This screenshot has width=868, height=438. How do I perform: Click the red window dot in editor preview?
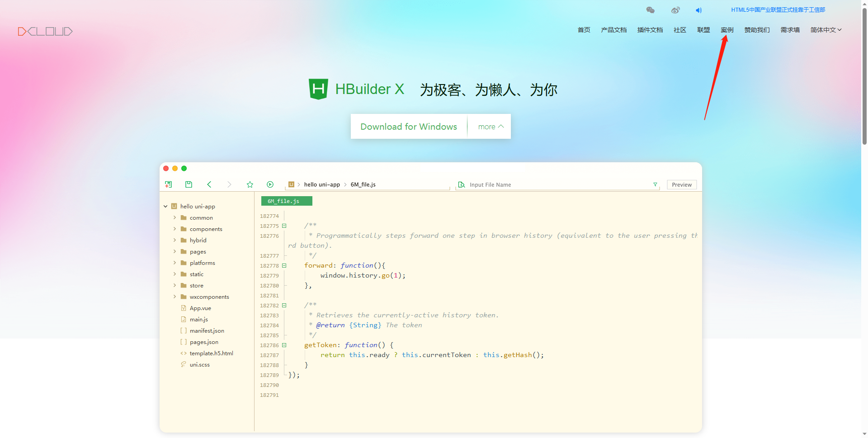[x=166, y=168]
